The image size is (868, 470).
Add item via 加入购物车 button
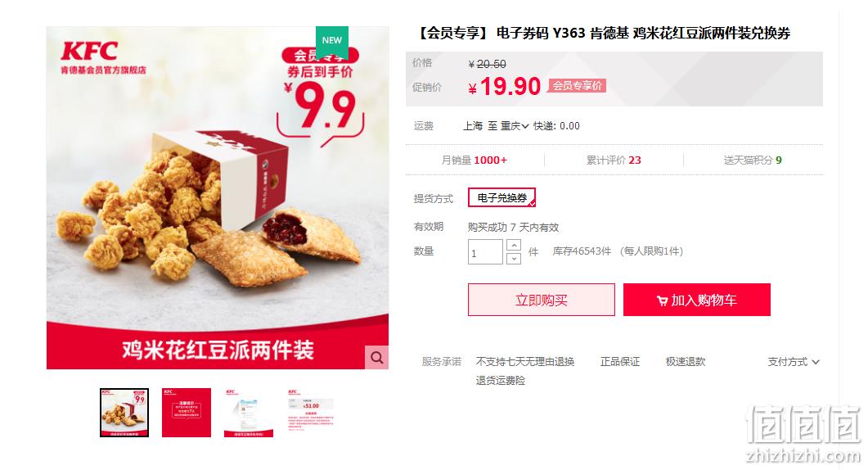click(697, 300)
